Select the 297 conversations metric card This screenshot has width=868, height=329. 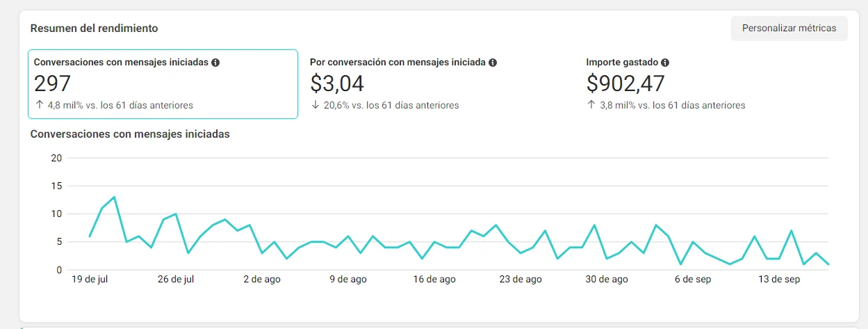pos(163,84)
